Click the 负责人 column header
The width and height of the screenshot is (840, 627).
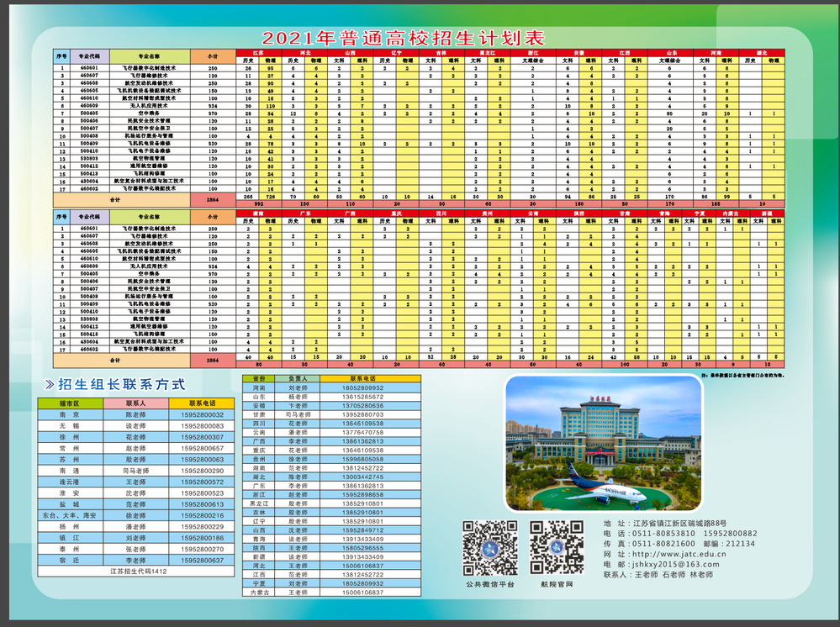tap(298, 378)
